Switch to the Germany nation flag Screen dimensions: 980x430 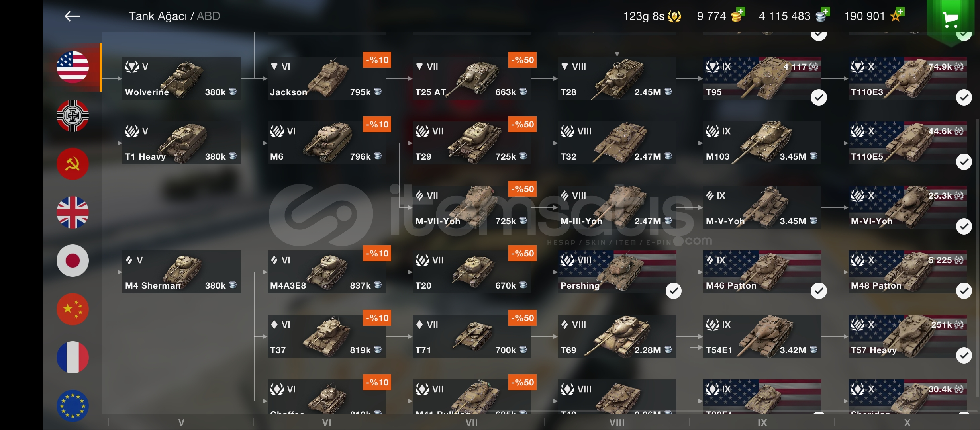[x=73, y=115]
